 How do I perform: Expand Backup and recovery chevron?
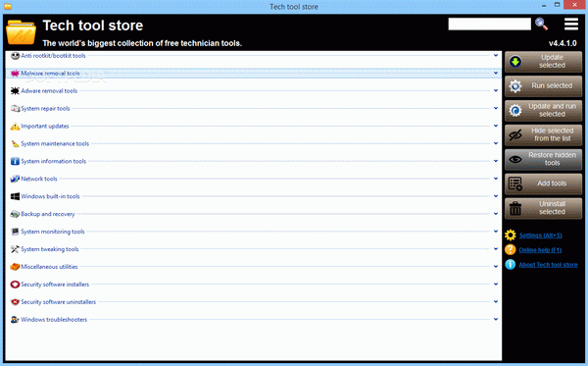click(496, 214)
